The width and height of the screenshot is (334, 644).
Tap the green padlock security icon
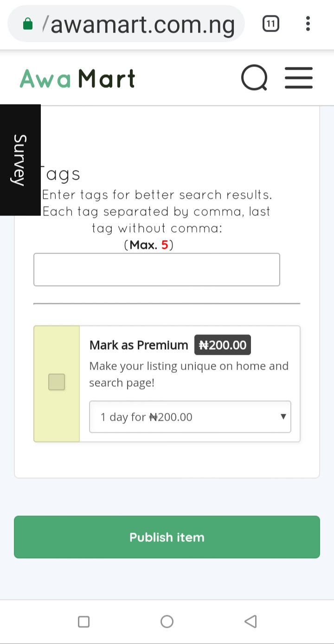tap(28, 24)
